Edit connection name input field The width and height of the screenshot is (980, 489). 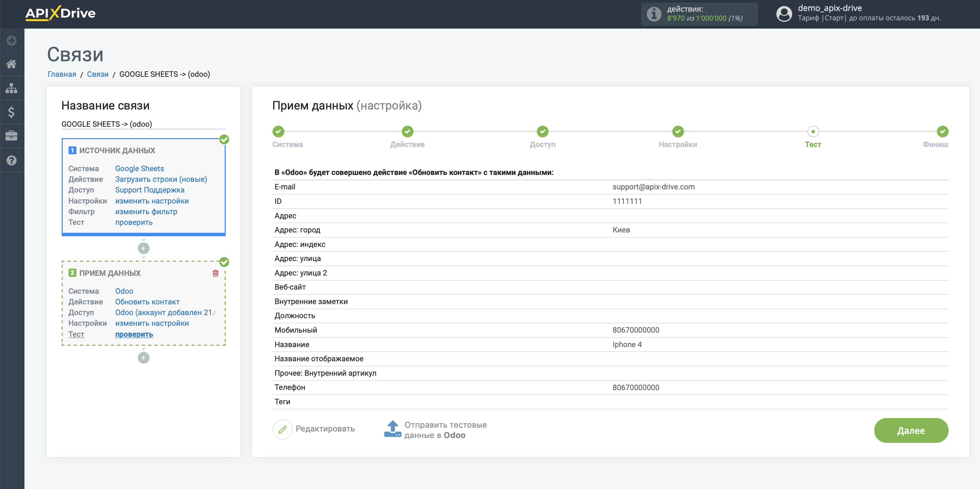[143, 124]
